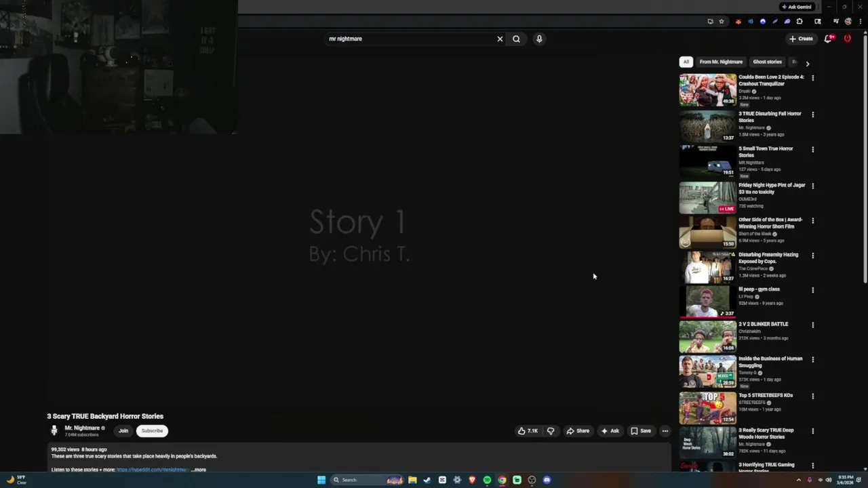Open more actions ellipsis under the video
The height and width of the screenshot is (488, 868).
pos(665,430)
